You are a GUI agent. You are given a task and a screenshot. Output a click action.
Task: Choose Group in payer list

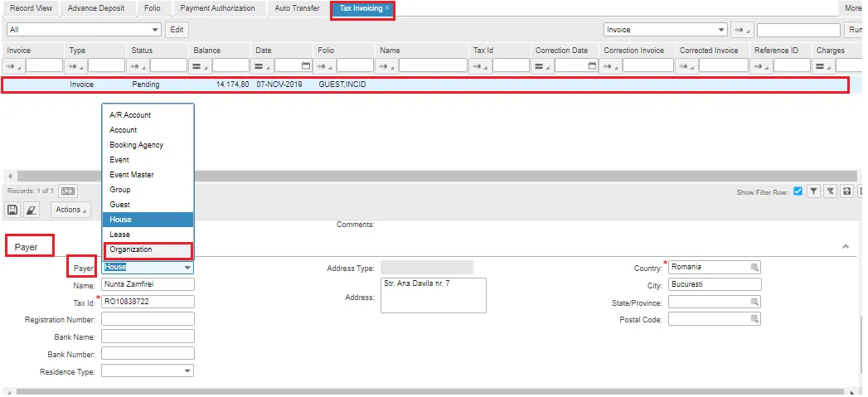[148, 189]
